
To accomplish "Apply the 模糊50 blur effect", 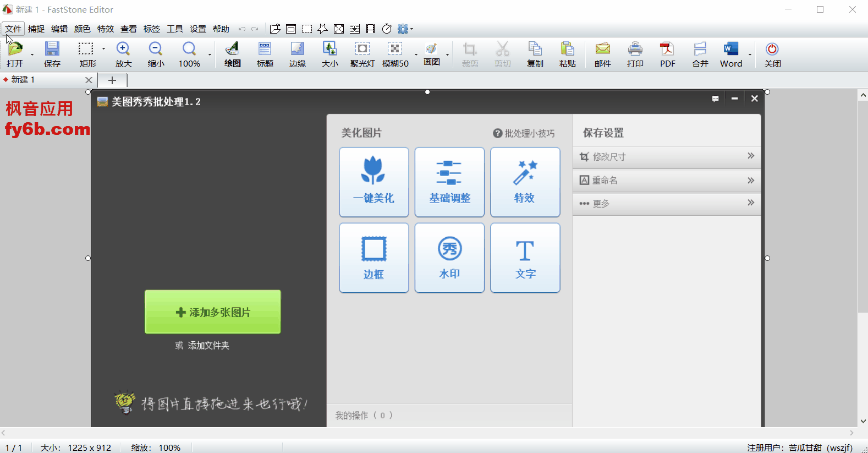I will (x=395, y=54).
